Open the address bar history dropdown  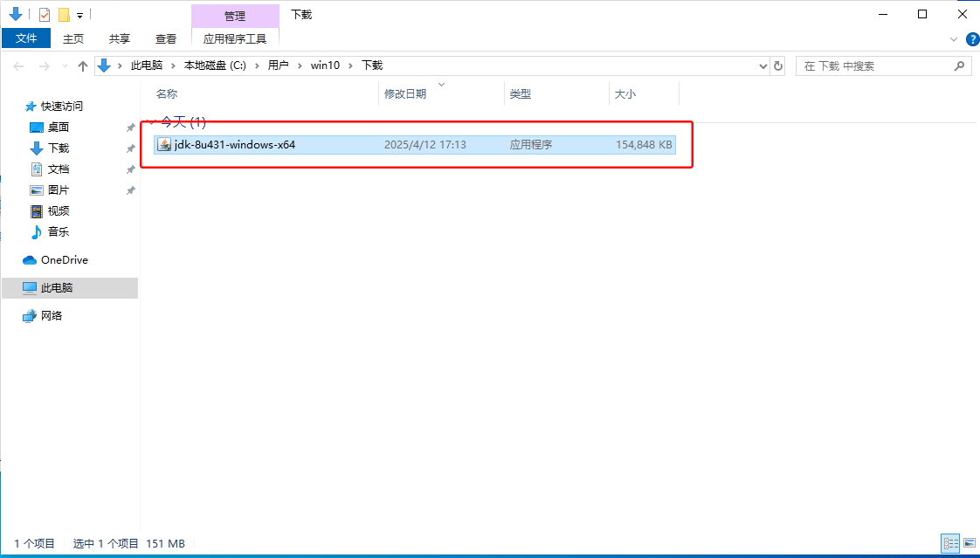[762, 65]
